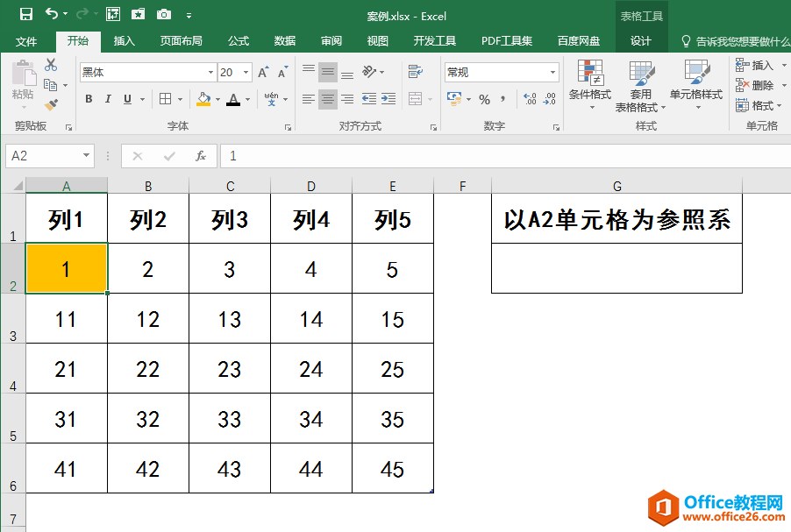Screen dimensions: 791x532
Task: Save the workbook with the Save icon
Action: [x=25, y=15]
